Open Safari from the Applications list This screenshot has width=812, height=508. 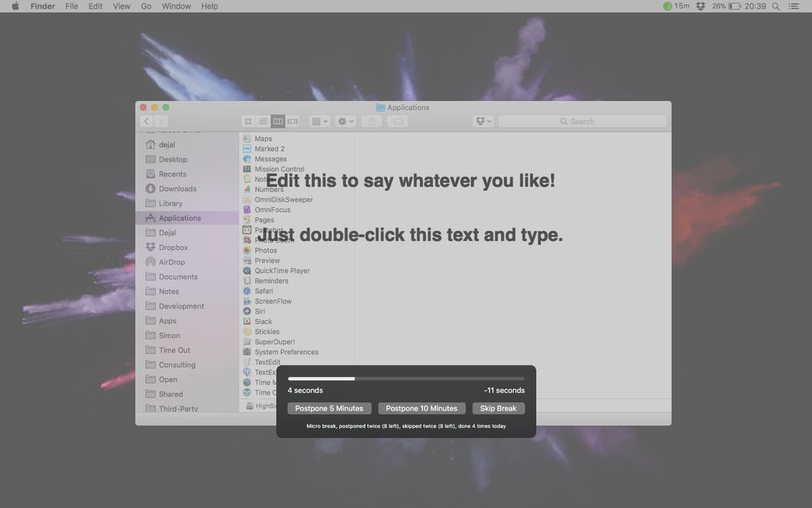(x=263, y=291)
